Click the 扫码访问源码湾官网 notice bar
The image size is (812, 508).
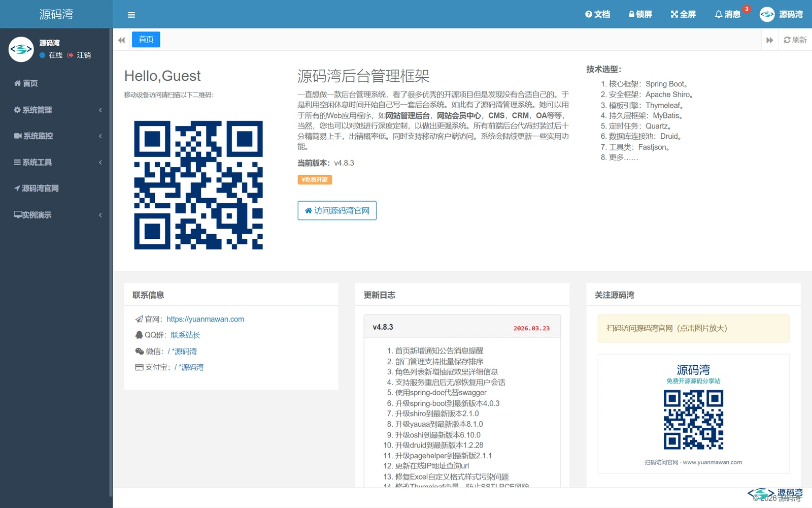click(x=693, y=328)
